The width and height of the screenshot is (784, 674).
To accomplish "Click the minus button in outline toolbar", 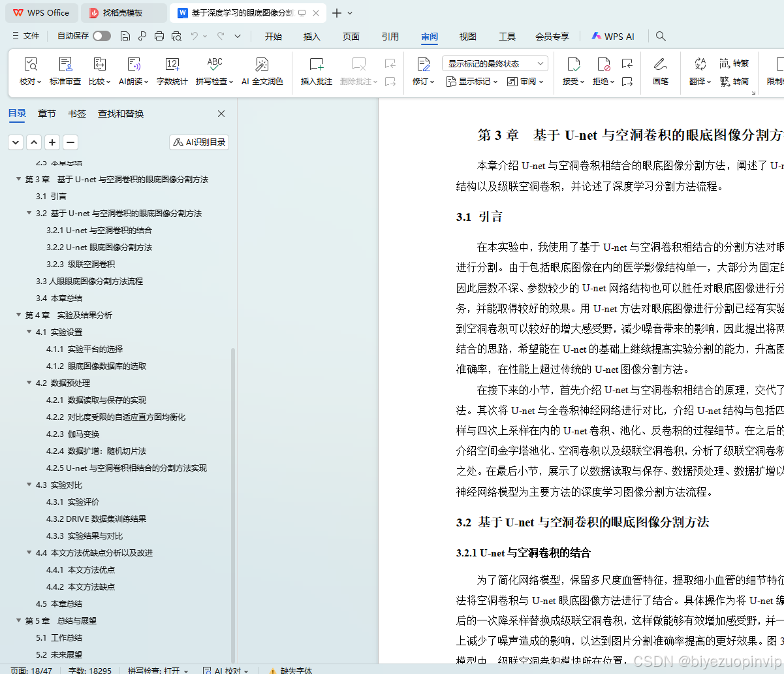I will [x=71, y=142].
